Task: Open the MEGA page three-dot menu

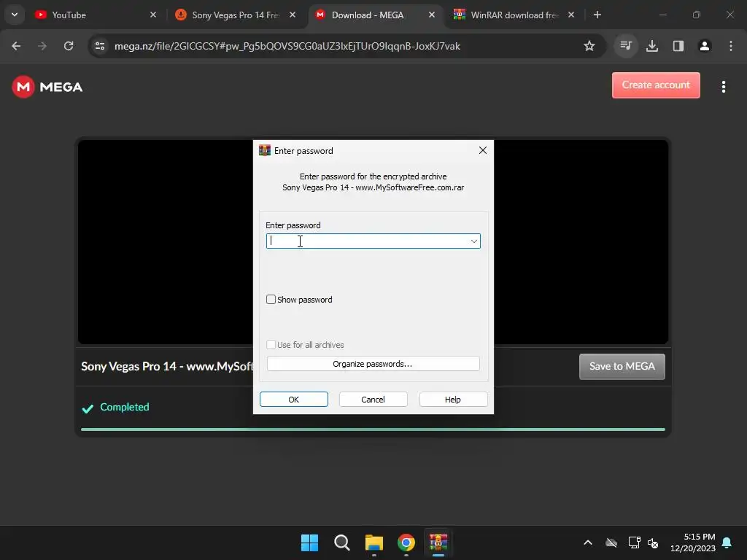Action: (x=723, y=87)
